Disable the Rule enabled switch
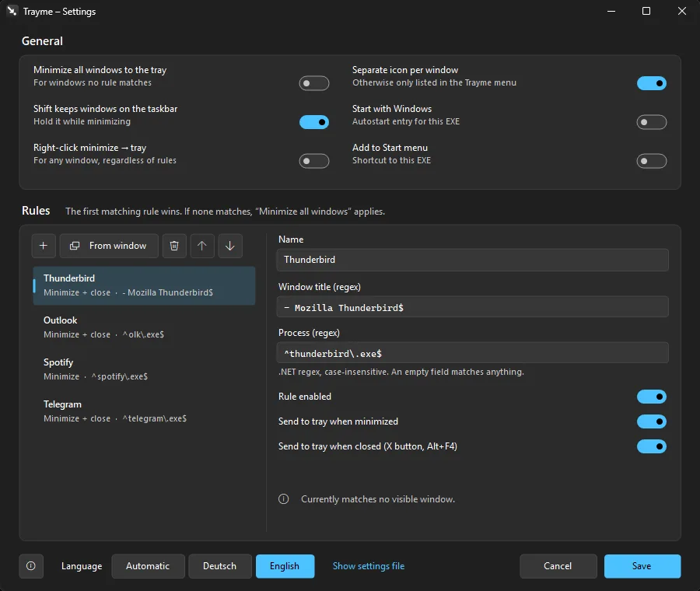The image size is (700, 591). (x=651, y=397)
